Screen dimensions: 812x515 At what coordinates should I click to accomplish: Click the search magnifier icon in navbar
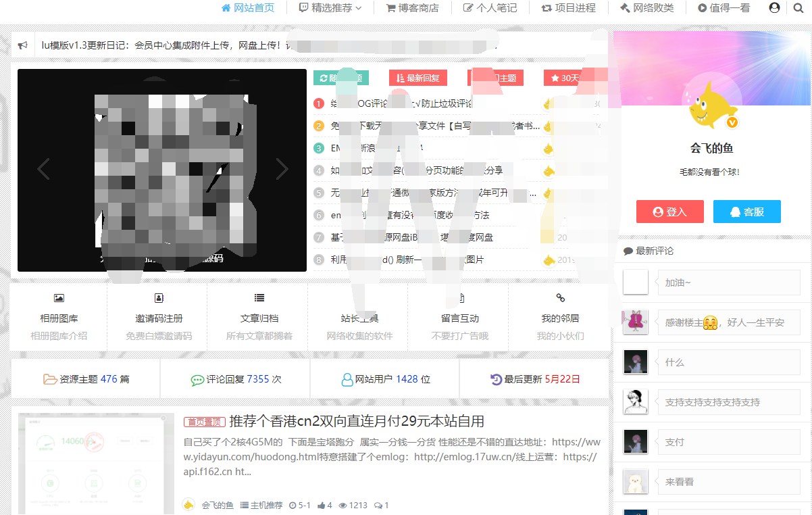click(x=798, y=8)
